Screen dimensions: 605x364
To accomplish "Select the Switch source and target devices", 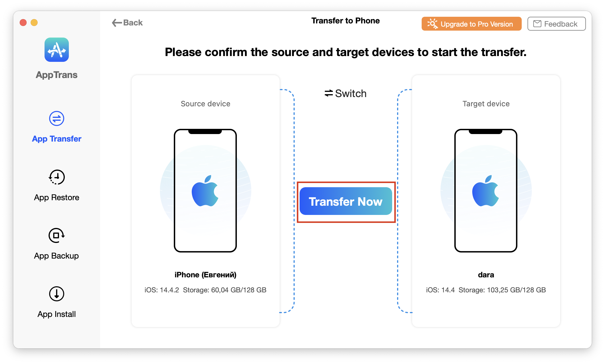I will [345, 93].
